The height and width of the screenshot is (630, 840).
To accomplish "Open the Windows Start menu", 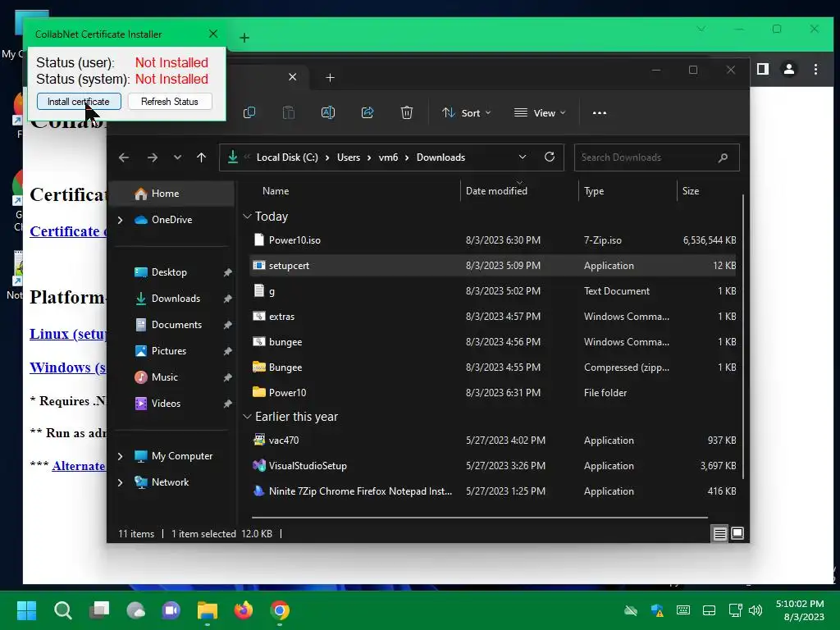I will (26, 610).
